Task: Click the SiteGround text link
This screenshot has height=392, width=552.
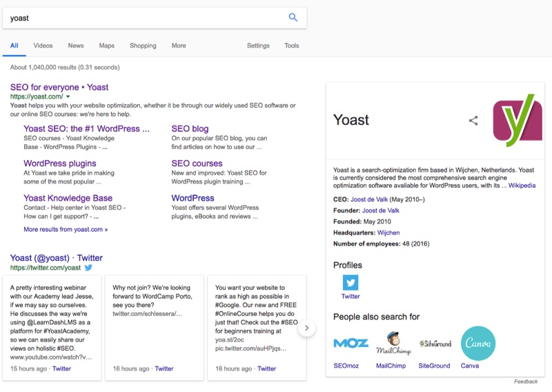Action: pos(434,366)
